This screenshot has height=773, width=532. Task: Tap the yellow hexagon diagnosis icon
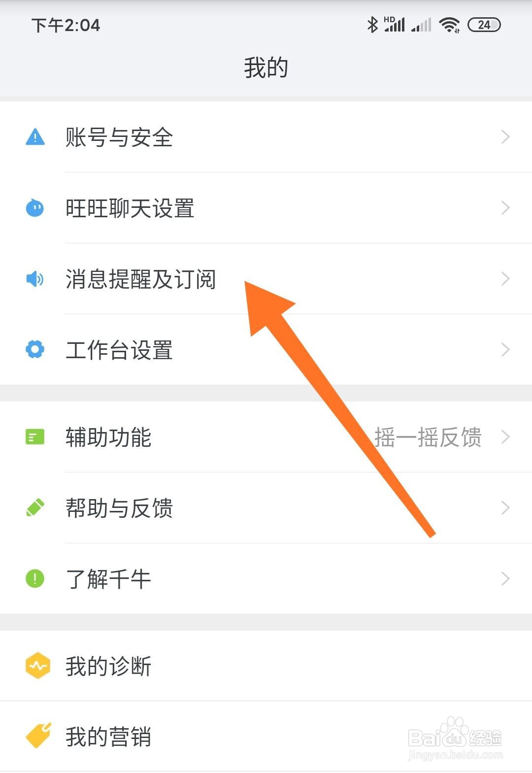[x=38, y=666]
